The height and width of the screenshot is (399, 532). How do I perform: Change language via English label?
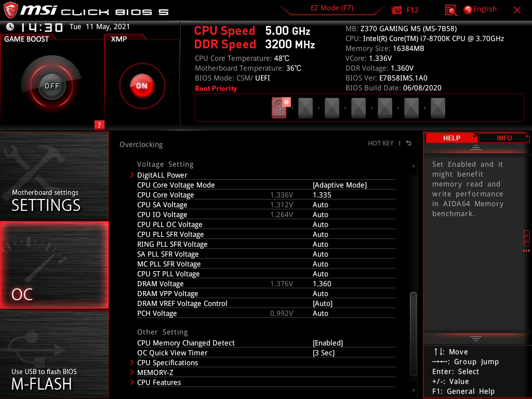pos(485,9)
